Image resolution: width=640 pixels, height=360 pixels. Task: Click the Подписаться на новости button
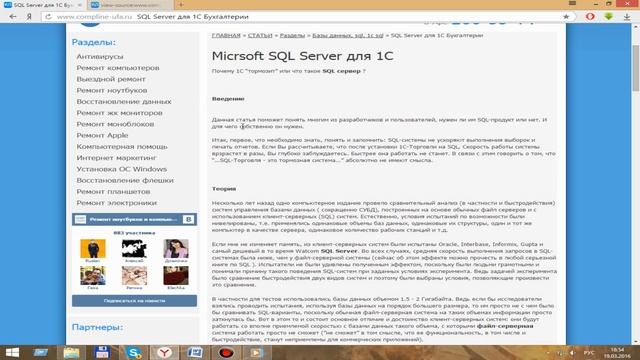click(134, 301)
